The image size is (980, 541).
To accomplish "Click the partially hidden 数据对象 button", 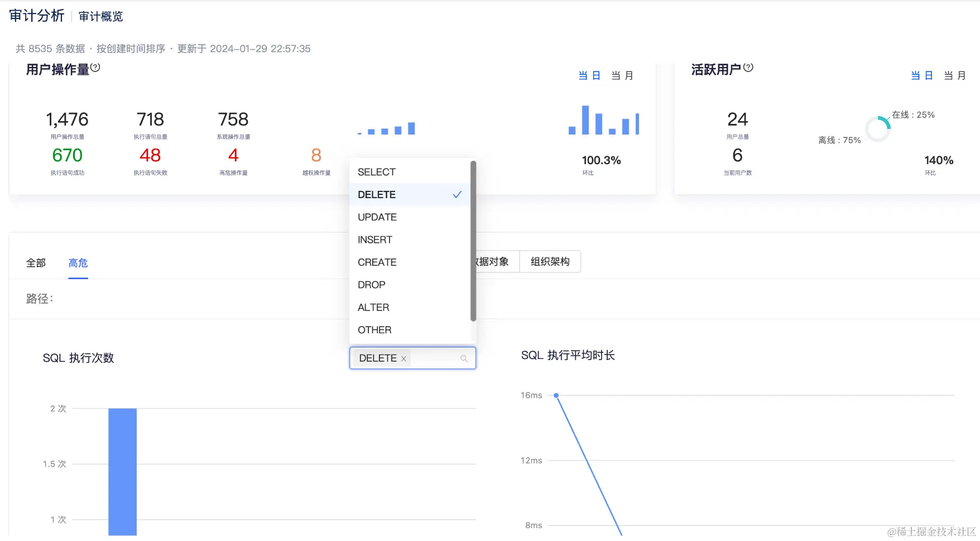I will click(x=498, y=262).
